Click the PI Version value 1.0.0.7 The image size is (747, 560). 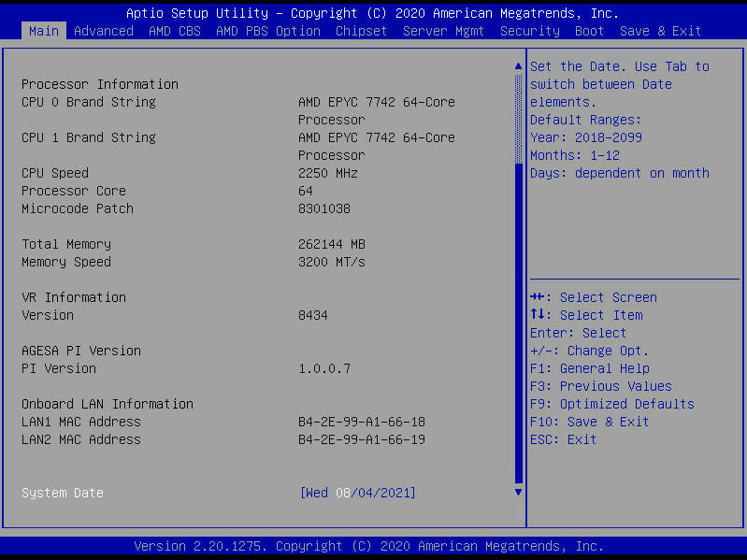(x=324, y=368)
